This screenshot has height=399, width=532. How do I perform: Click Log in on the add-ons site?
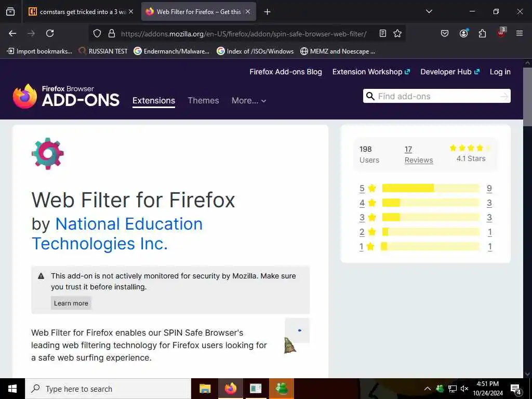tap(500, 72)
